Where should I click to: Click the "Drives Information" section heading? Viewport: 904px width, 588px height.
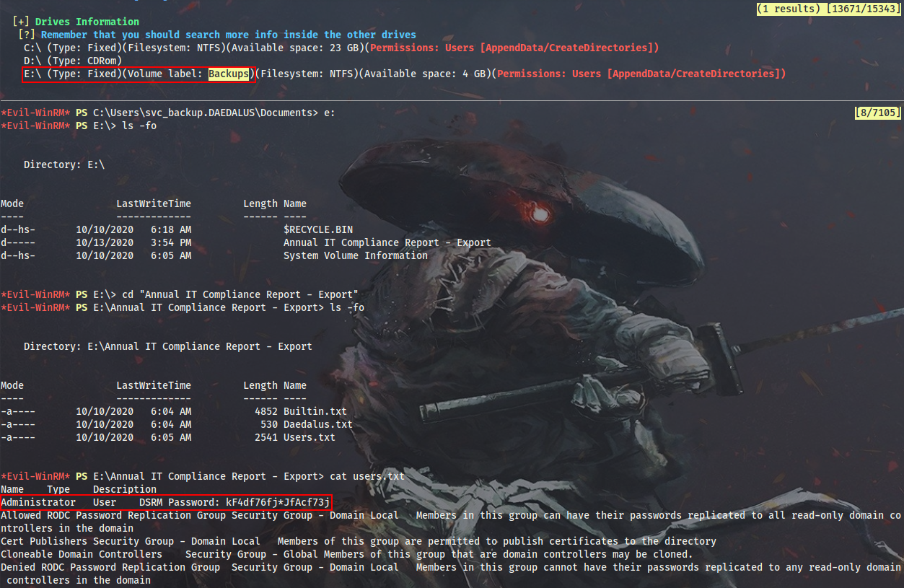click(x=87, y=22)
